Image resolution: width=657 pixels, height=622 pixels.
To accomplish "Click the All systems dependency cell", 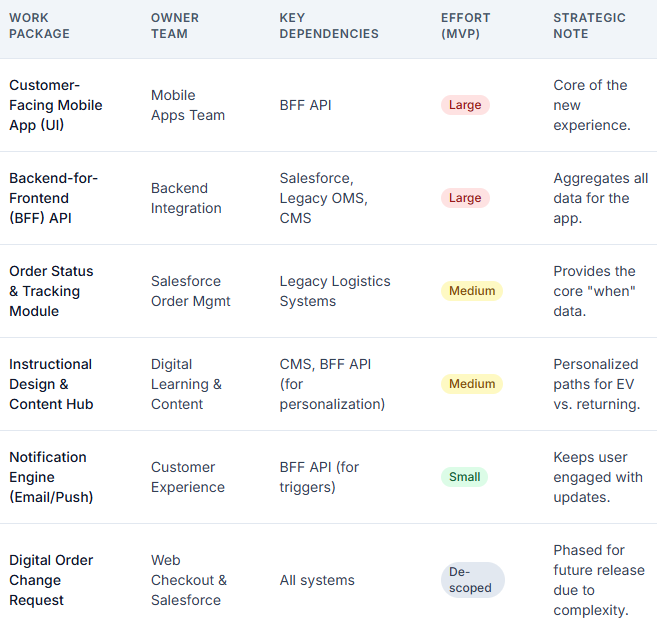I will pyautogui.click(x=317, y=581).
